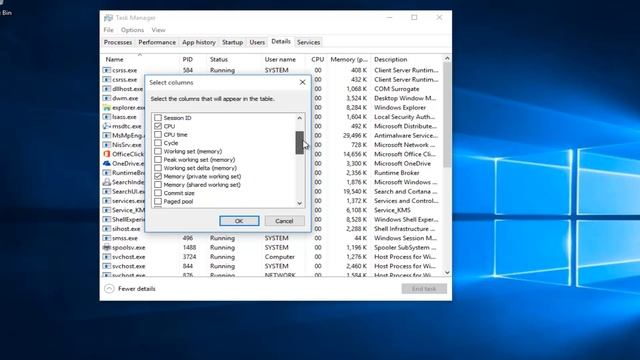The image size is (640, 360).
Task: Click process list scroll down arrow
Action: [x=447, y=272]
